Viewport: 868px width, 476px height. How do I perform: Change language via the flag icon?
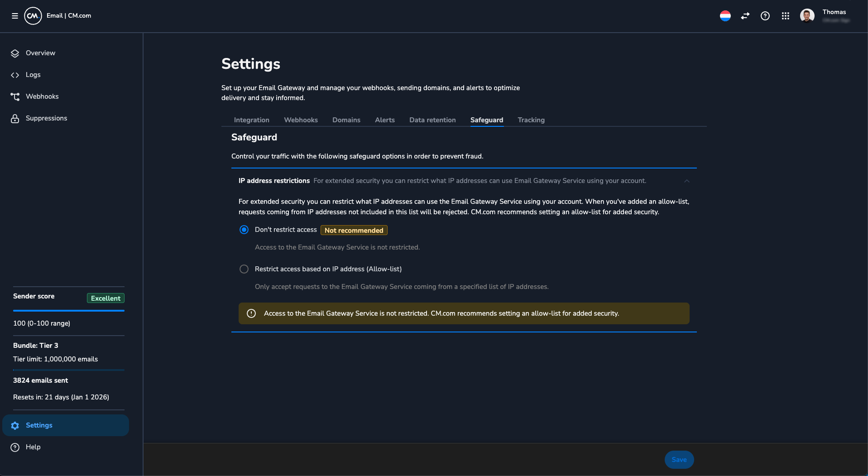(725, 16)
